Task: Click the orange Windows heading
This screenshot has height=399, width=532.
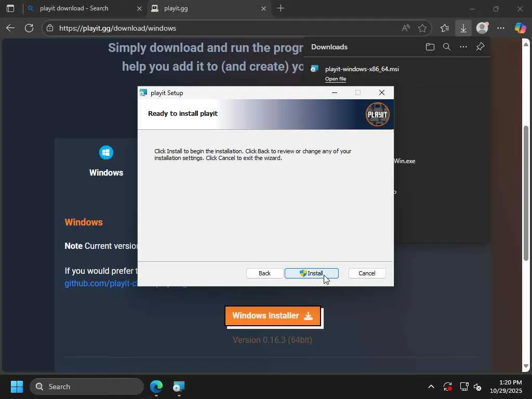Action: coord(84,222)
